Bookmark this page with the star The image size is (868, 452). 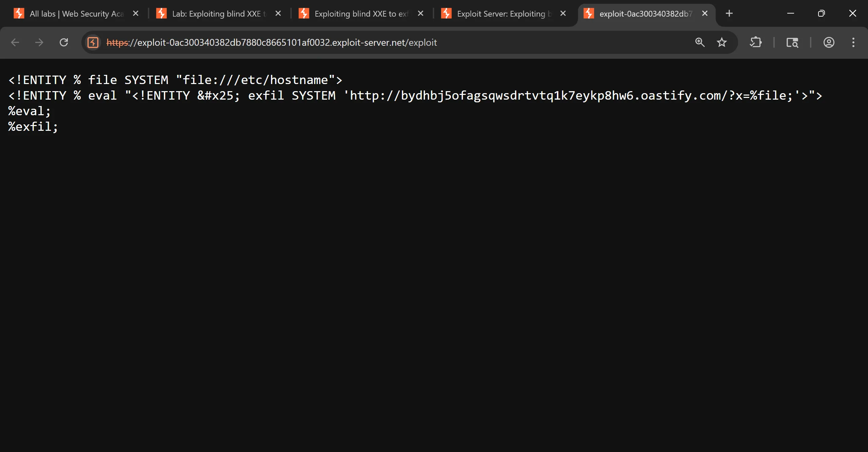(721, 42)
